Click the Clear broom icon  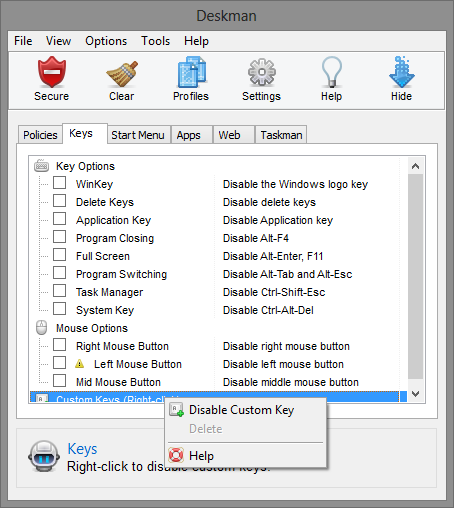[122, 73]
